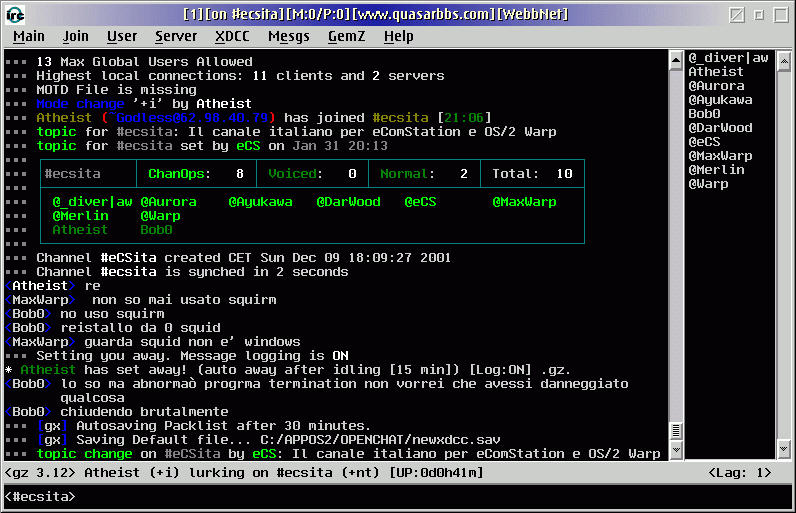Image resolution: width=796 pixels, height=513 pixels.
Task: Open the Server menu
Action: click(176, 36)
